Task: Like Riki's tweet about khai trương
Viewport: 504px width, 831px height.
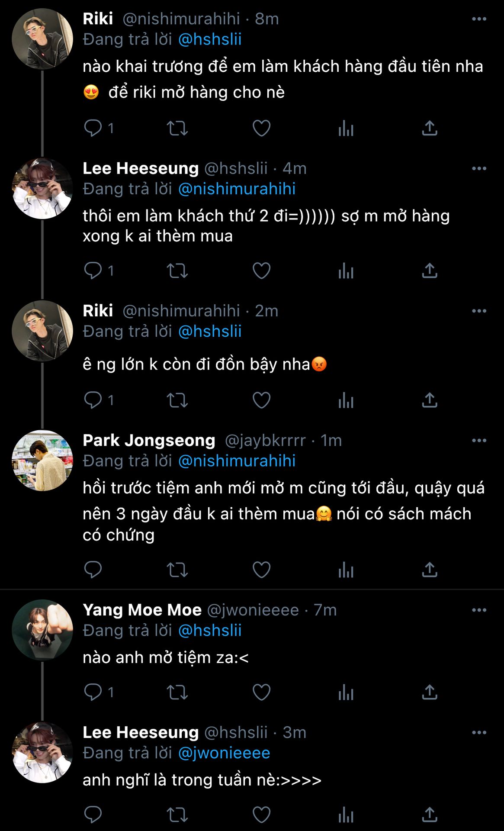Action: 261,128
